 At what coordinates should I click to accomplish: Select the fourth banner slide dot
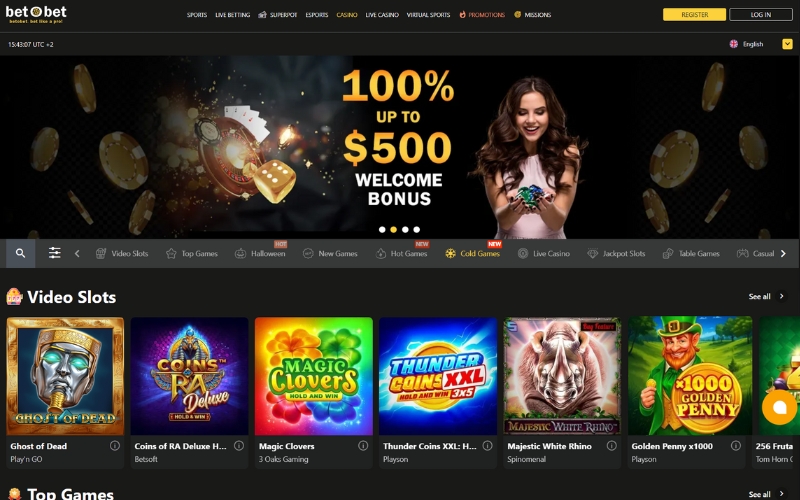[x=417, y=230]
